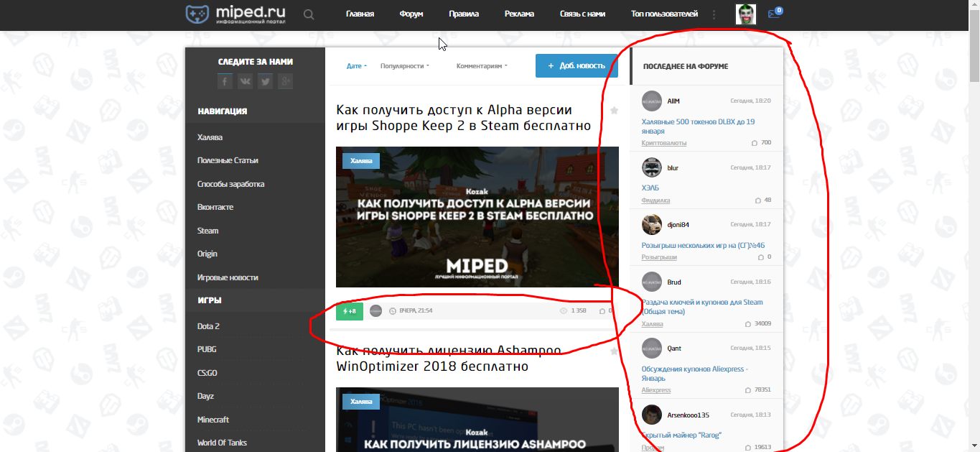Open the Shoppe Keep 2 article title

(463, 118)
